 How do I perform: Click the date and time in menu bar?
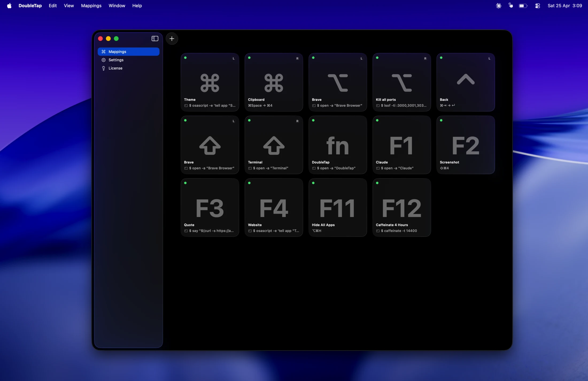pyautogui.click(x=565, y=6)
